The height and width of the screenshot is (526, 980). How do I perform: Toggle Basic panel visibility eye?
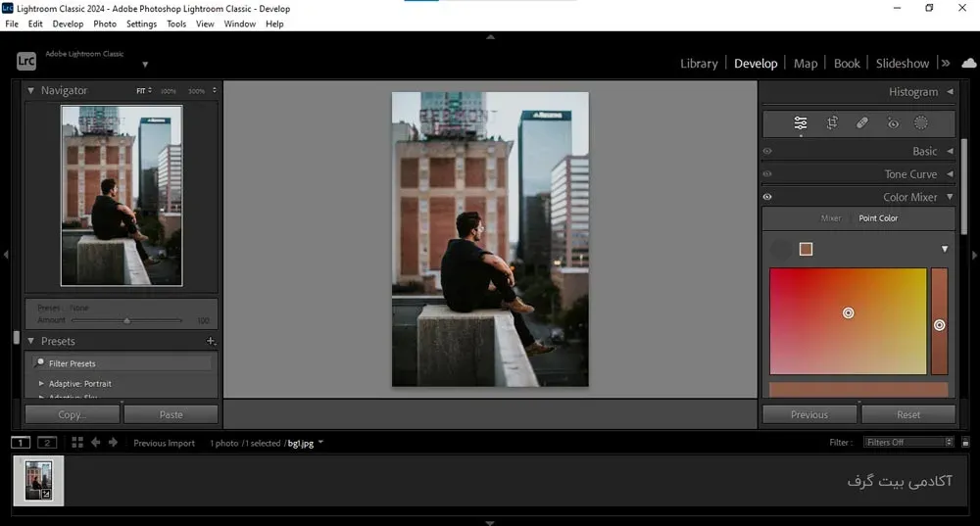[x=767, y=151]
